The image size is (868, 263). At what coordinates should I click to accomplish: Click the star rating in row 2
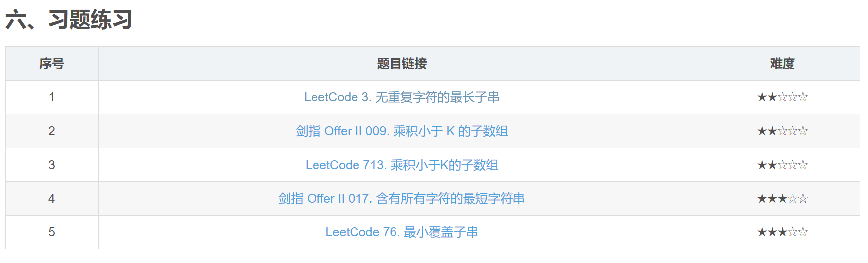[x=782, y=131]
